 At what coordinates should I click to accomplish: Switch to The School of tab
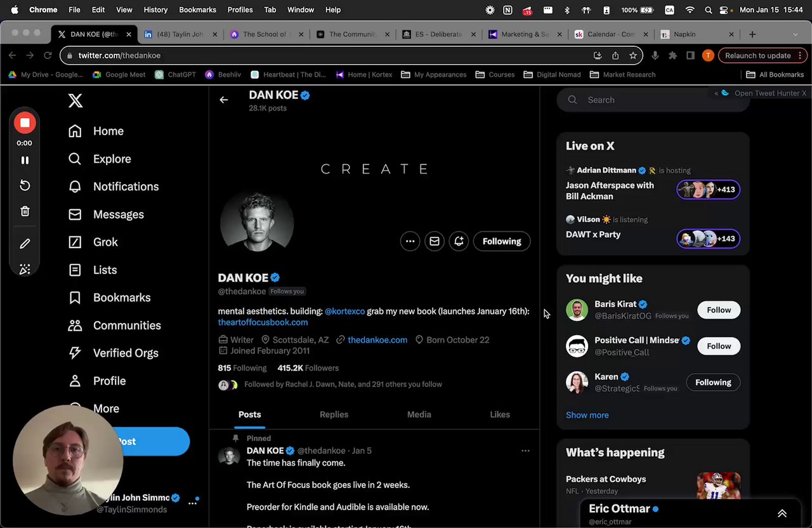click(265, 34)
